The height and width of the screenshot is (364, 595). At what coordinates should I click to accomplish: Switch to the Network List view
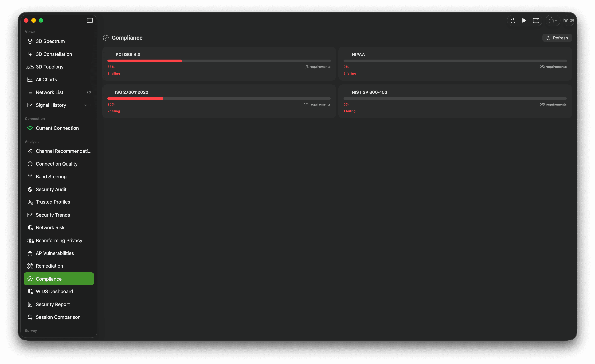pos(59,92)
